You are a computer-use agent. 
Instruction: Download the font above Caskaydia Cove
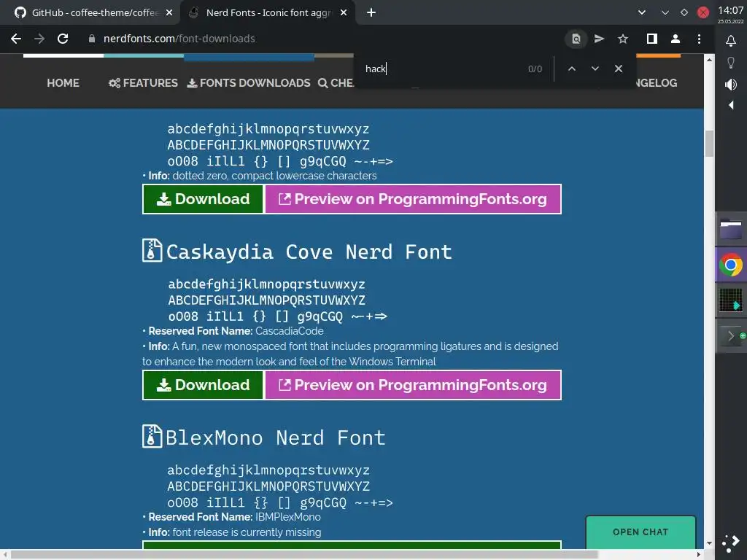point(203,199)
